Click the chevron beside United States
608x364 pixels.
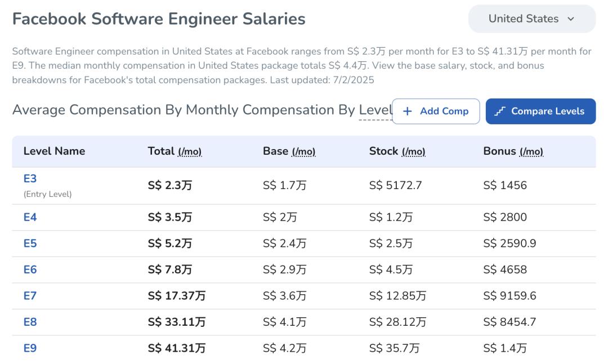tap(571, 19)
